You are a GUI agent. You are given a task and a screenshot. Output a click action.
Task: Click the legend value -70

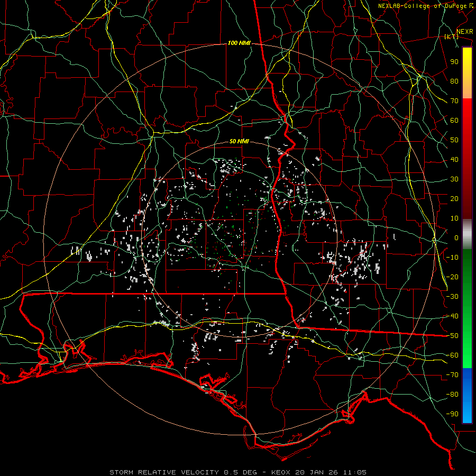point(452,375)
